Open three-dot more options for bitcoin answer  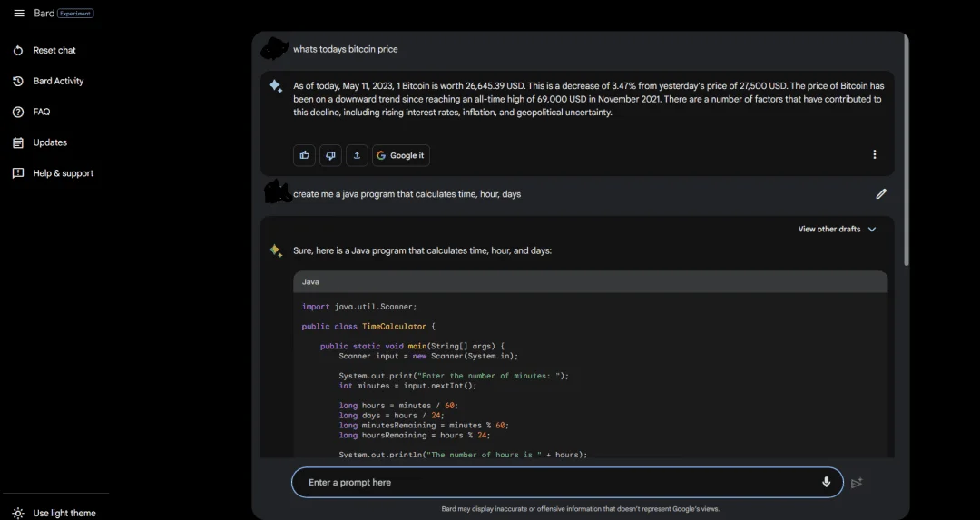pyautogui.click(x=875, y=154)
